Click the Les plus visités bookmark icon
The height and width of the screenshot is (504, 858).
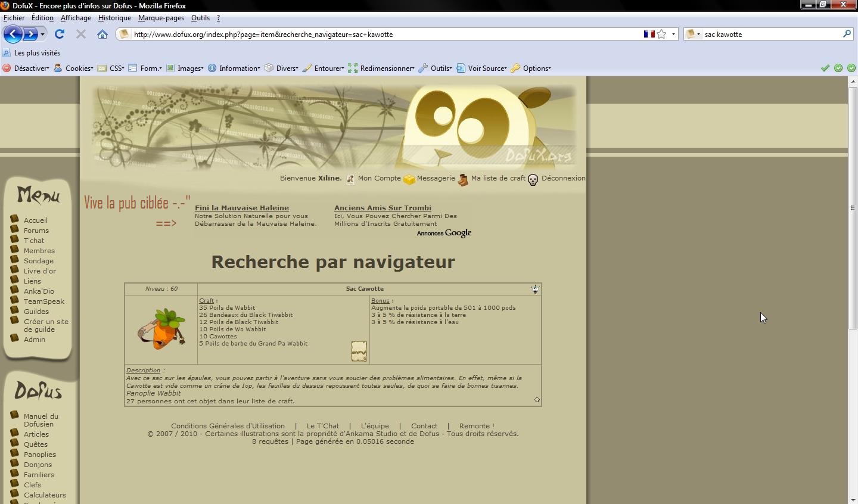(7, 52)
